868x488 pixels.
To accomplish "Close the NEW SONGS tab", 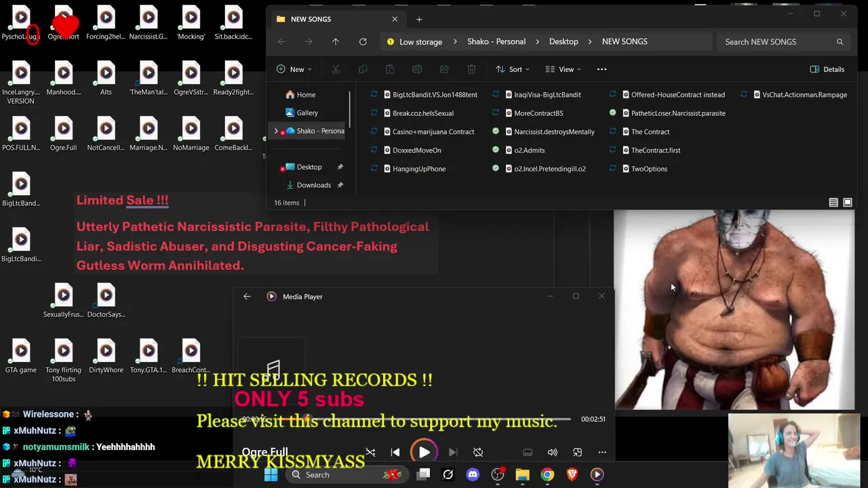I will click(x=395, y=19).
